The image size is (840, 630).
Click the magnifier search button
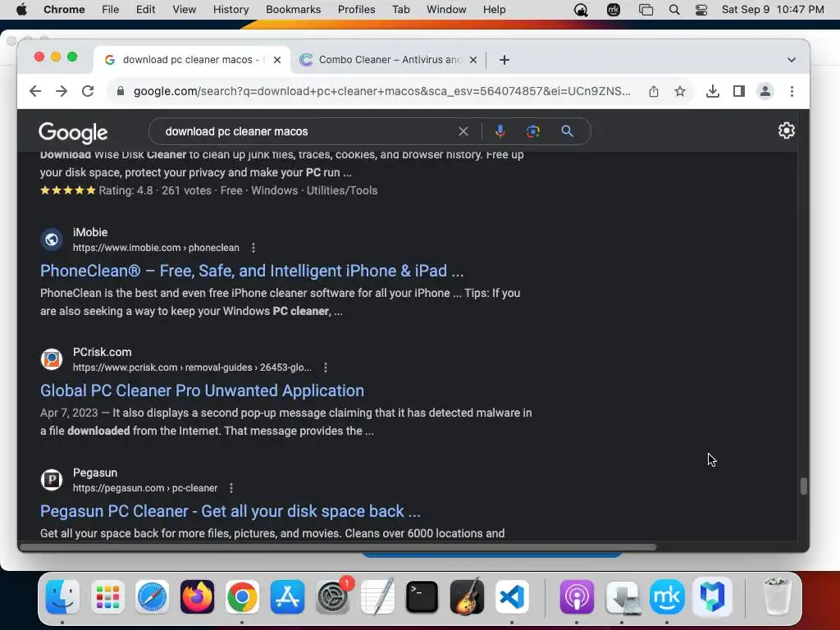click(568, 131)
